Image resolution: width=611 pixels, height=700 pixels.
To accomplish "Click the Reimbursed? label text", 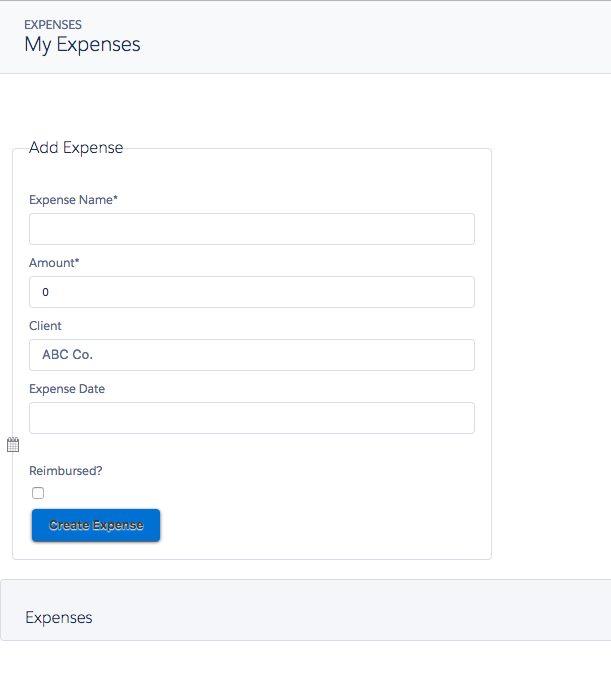I will click(65, 471).
